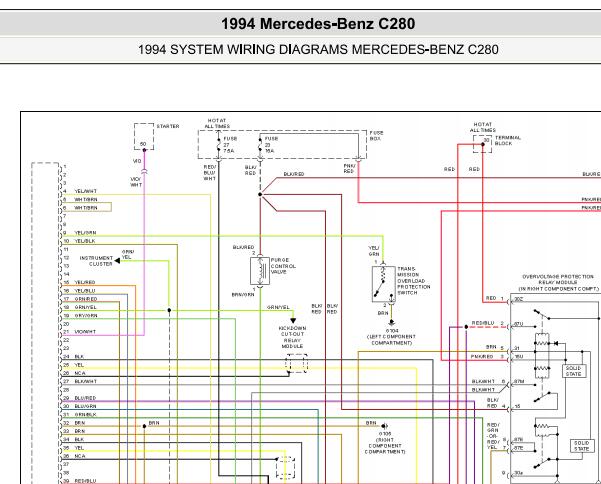The height and width of the screenshot is (484, 601).
Task: Select the FUSE BOX label
Action: [x=376, y=136]
